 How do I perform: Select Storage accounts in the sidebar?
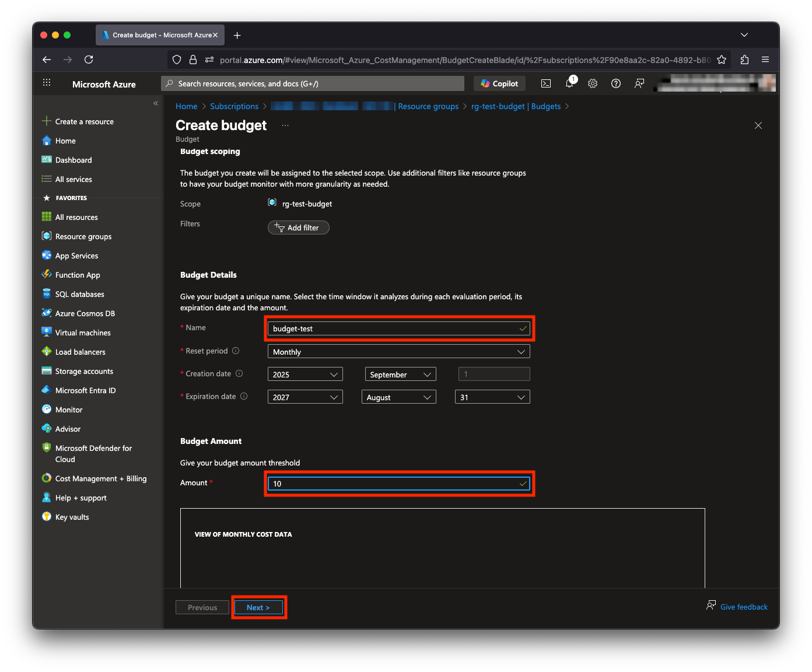click(84, 371)
